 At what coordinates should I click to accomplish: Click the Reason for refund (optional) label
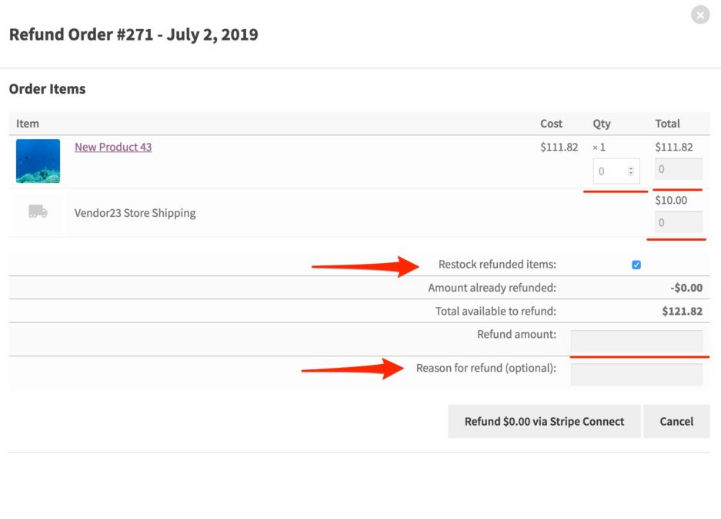(x=486, y=368)
